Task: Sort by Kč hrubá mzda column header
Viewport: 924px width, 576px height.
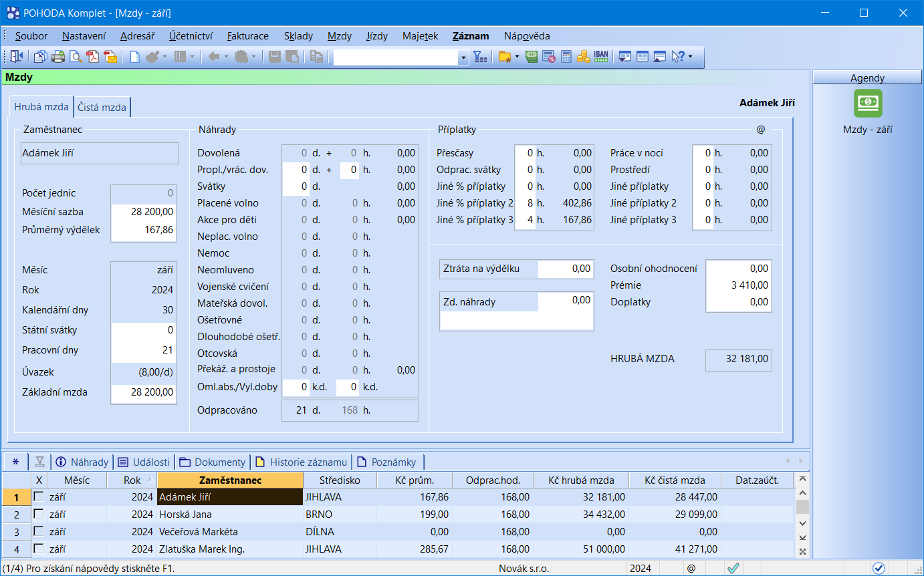Action: point(580,480)
